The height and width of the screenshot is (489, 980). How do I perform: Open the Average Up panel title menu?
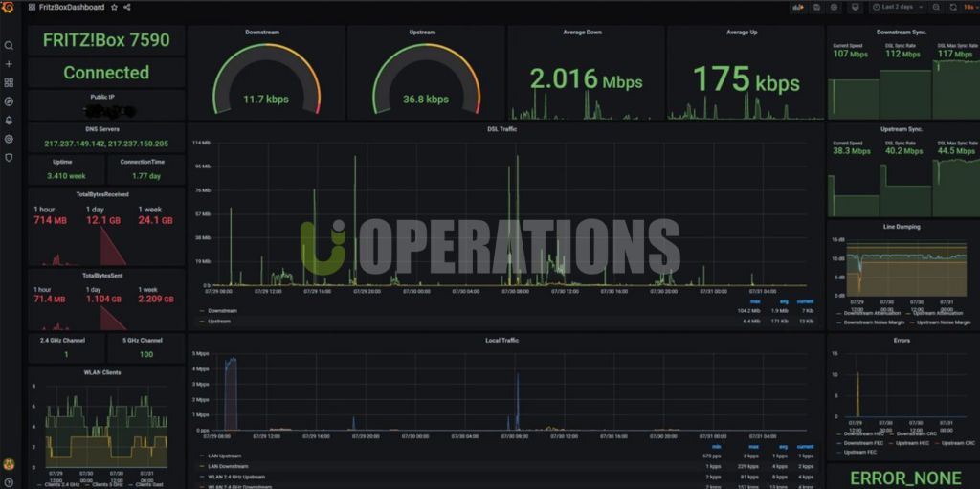pyautogui.click(x=742, y=32)
